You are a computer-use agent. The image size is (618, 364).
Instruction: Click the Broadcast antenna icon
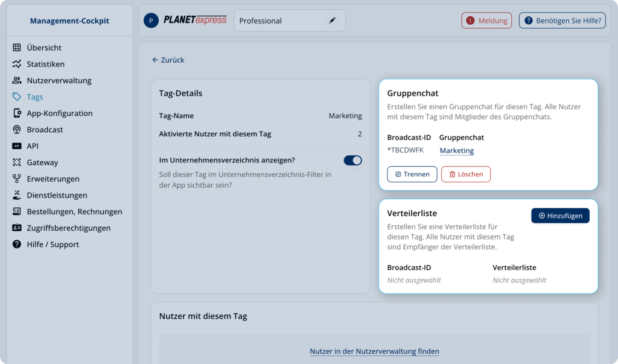pos(16,130)
